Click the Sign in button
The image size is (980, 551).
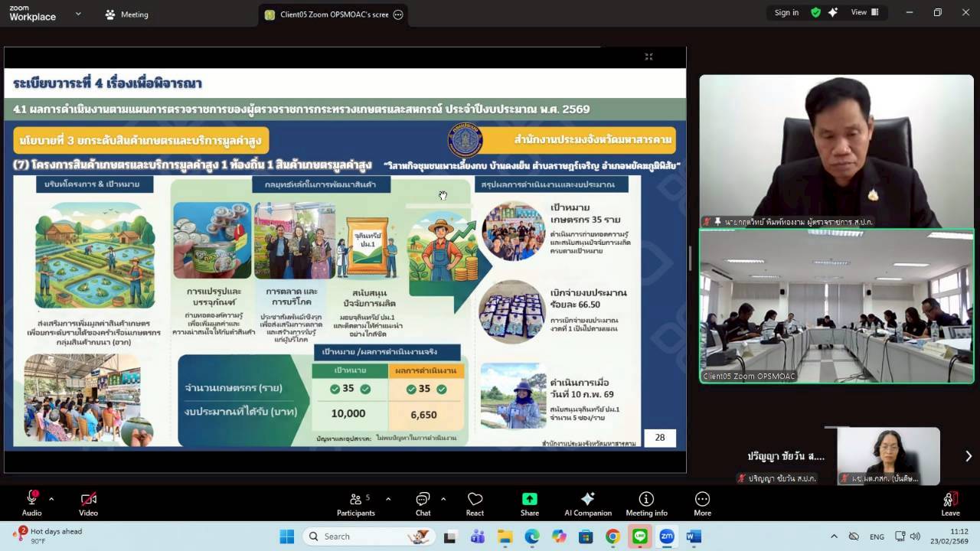pyautogui.click(x=786, y=13)
